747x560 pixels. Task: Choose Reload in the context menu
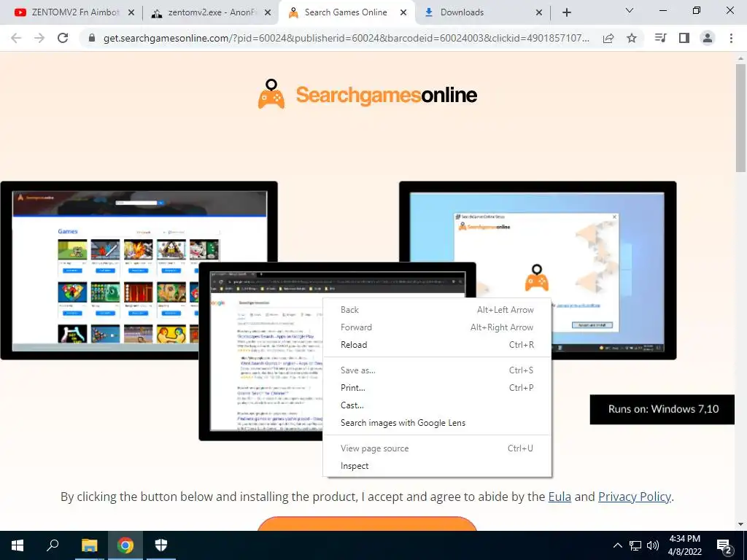(x=437, y=345)
